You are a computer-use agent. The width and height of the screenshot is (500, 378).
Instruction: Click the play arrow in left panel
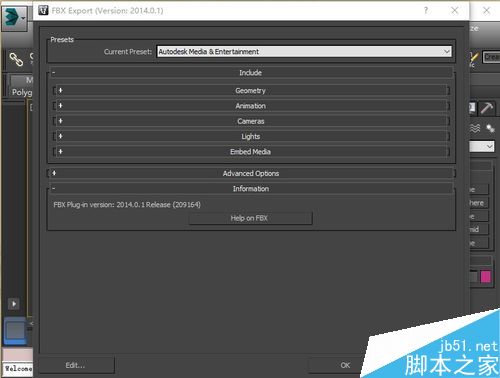point(14,304)
